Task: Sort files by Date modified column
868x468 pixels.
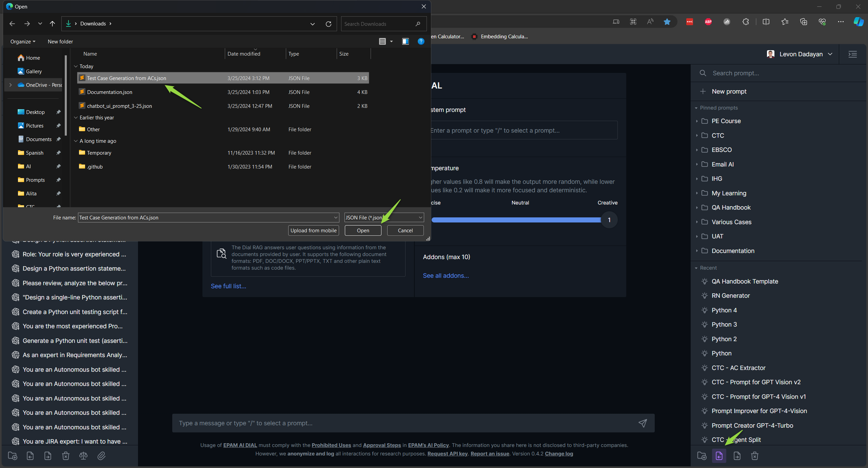Action: click(244, 54)
